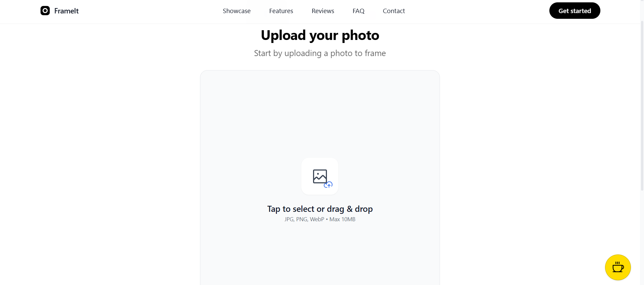
Task: Open the Showcase section
Action: (237, 11)
